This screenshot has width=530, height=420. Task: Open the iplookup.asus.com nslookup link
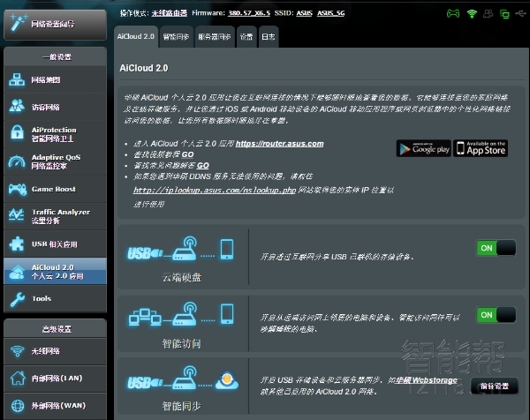215,190
